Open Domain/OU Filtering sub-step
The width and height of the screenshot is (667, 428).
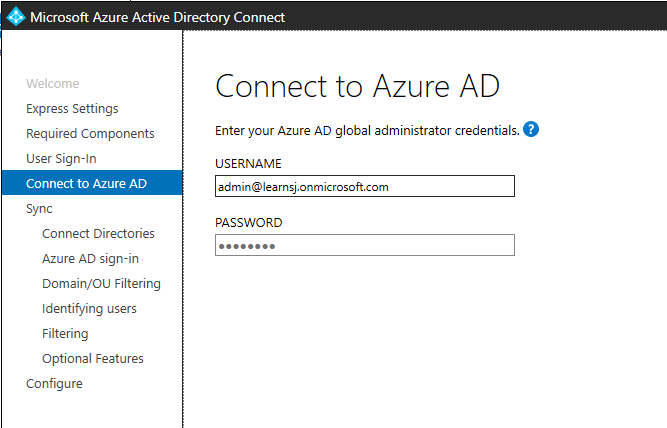point(101,284)
